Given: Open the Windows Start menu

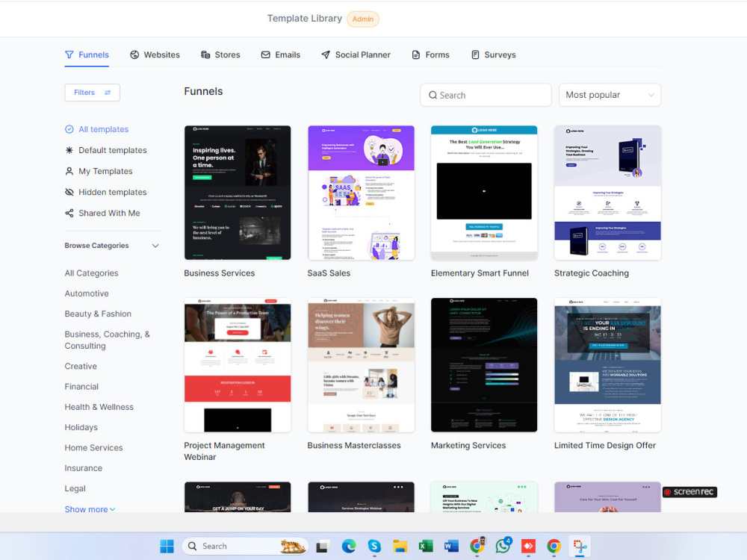Looking at the screenshot, I should point(167,547).
